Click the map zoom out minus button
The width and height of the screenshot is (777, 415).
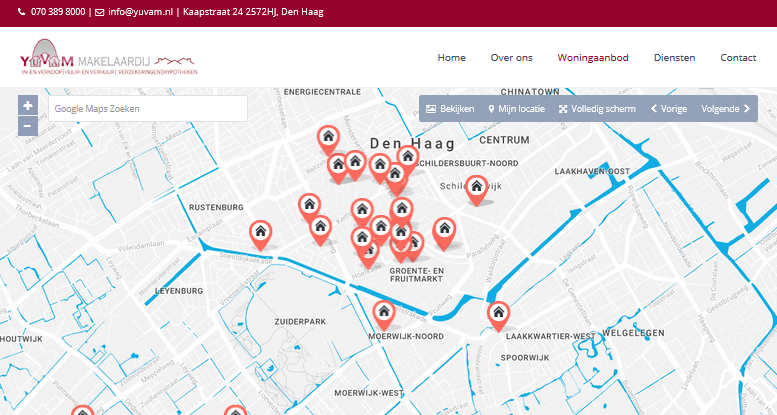click(x=28, y=126)
